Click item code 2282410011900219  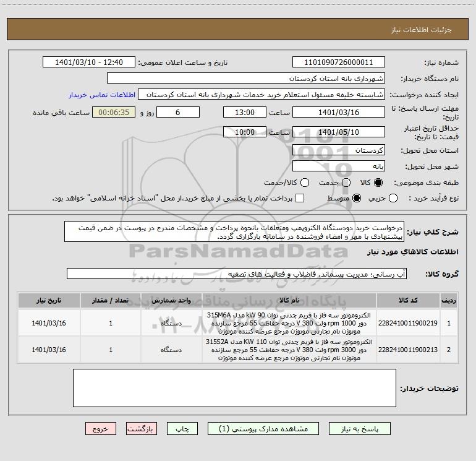[x=408, y=323]
